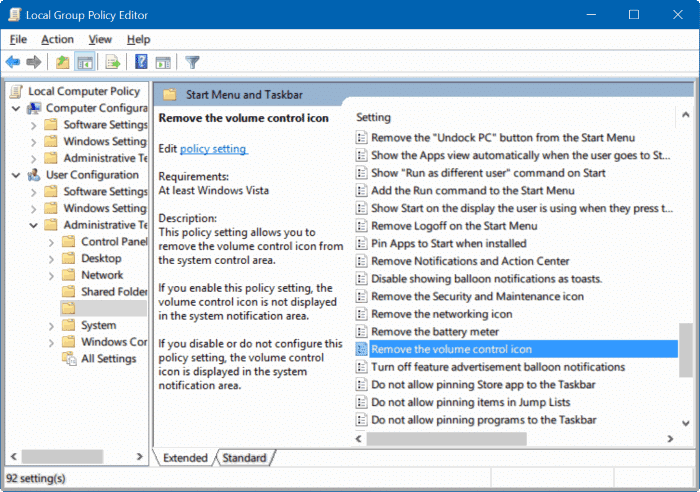The width and height of the screenshot is (700, 492).
Task: Open the File menu
Action: tap(18, 39)
